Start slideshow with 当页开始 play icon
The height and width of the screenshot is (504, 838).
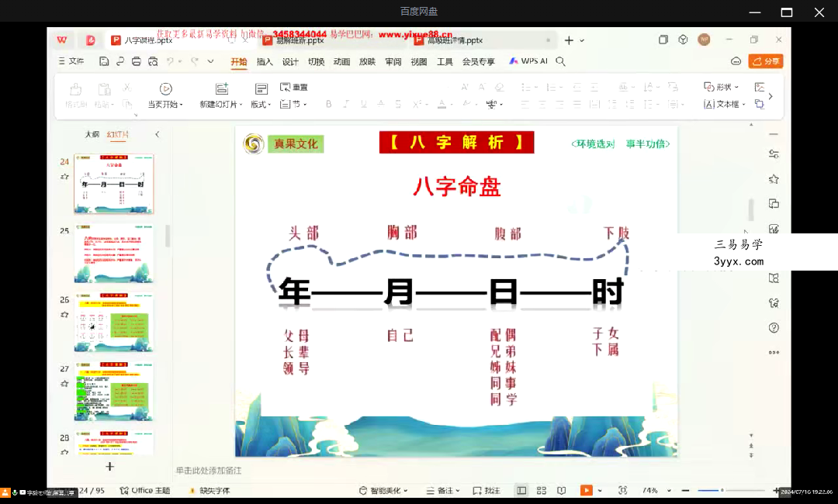coord(166,88)
